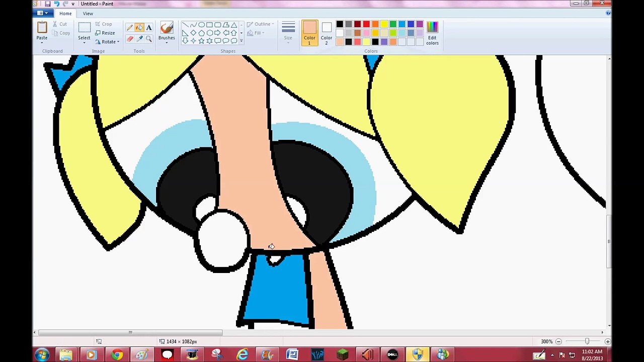Choose the pentagon shape

(x=201, y=33)
